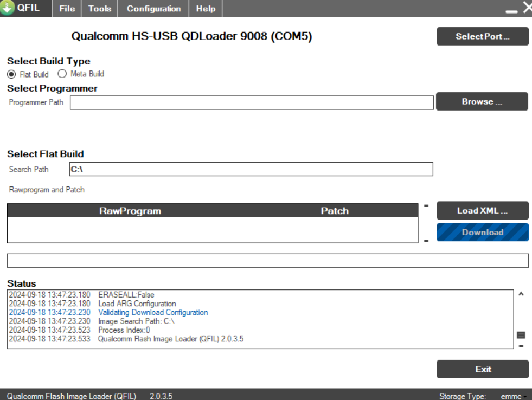Click the SelectPort button

point(483,36)
